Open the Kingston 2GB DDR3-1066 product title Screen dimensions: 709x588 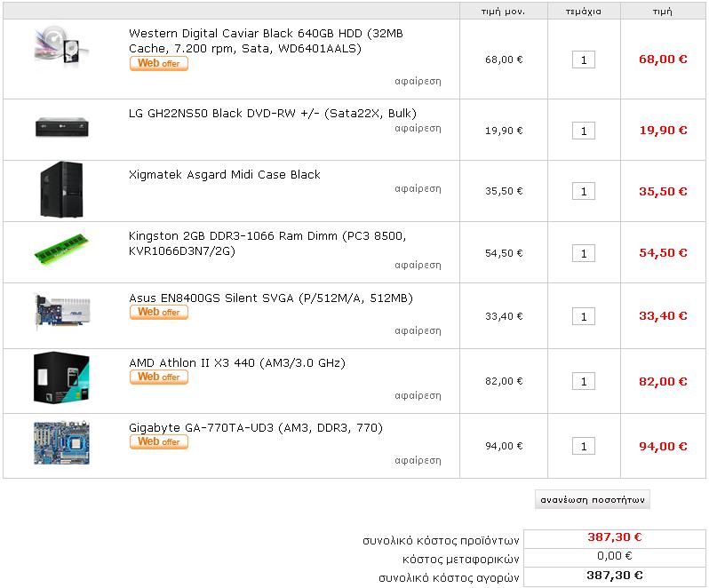click(x=267, y=243)
